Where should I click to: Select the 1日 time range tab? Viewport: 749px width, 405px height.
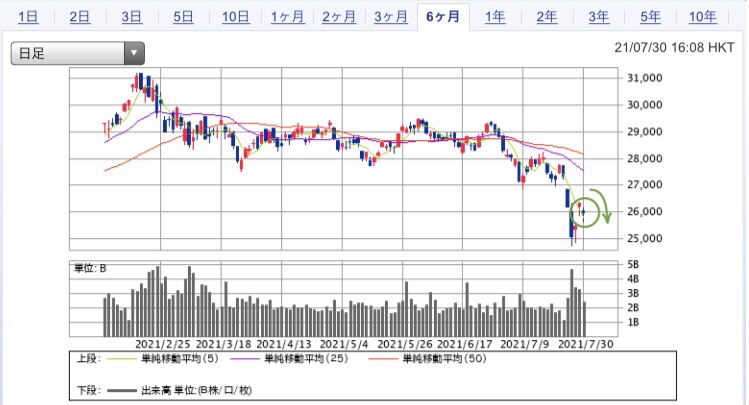pos(29,17)
